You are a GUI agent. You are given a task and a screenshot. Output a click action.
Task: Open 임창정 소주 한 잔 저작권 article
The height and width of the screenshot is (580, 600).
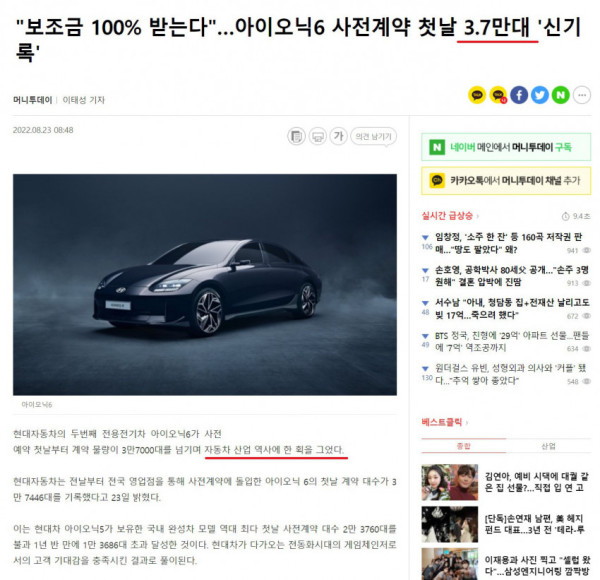point(509,243)
